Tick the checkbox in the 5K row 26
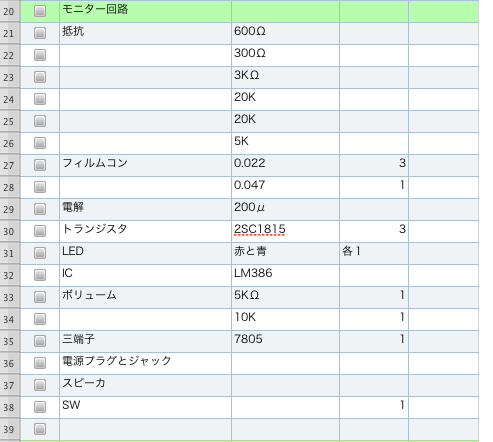This screenshot has width=493, height=442. (40, 143)
